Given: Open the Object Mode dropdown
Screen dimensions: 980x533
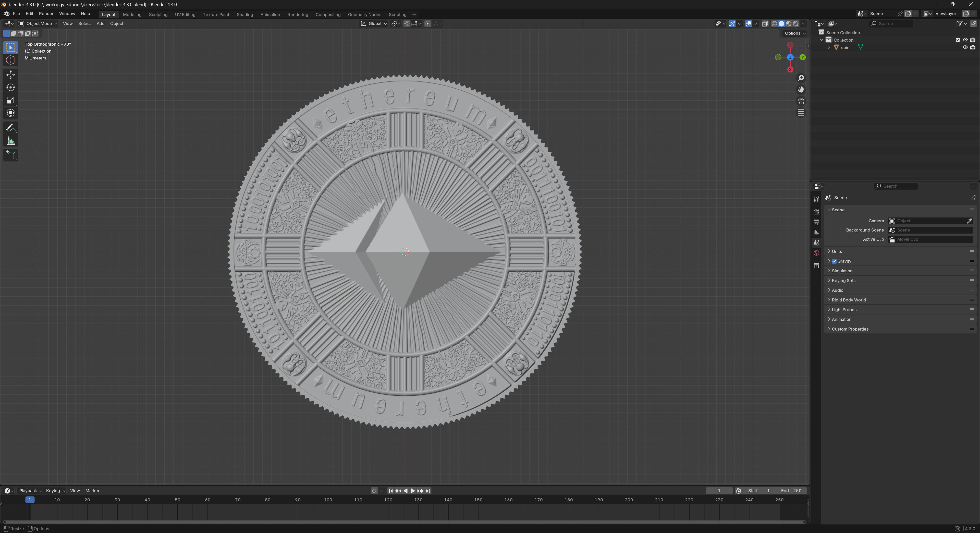Looking at the screenshot, I should coord(38,23).
